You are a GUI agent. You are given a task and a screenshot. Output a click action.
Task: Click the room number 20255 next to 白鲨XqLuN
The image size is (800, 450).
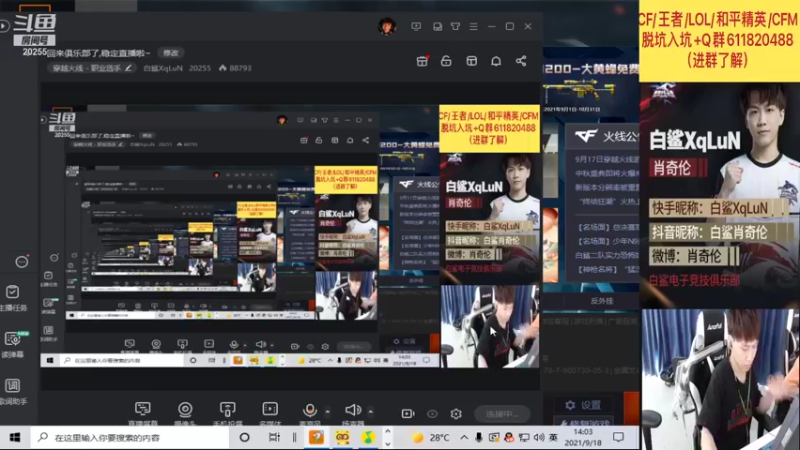point(199,68)
